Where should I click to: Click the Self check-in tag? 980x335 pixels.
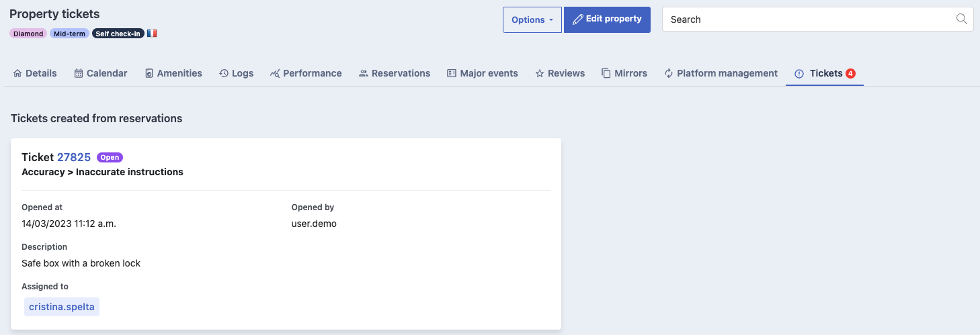click(x=118, y=34)
